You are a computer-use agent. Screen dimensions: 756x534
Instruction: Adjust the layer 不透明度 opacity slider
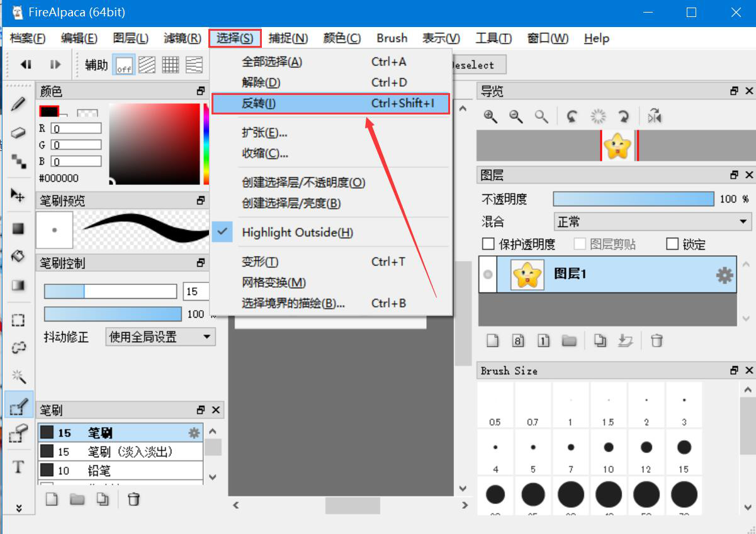click(633, 199)
